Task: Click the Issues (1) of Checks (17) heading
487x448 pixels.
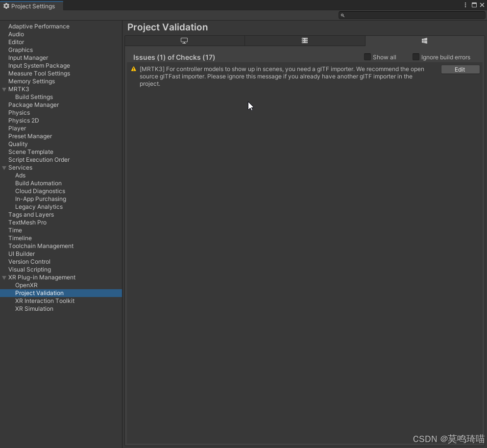Action: coord(174,57)
